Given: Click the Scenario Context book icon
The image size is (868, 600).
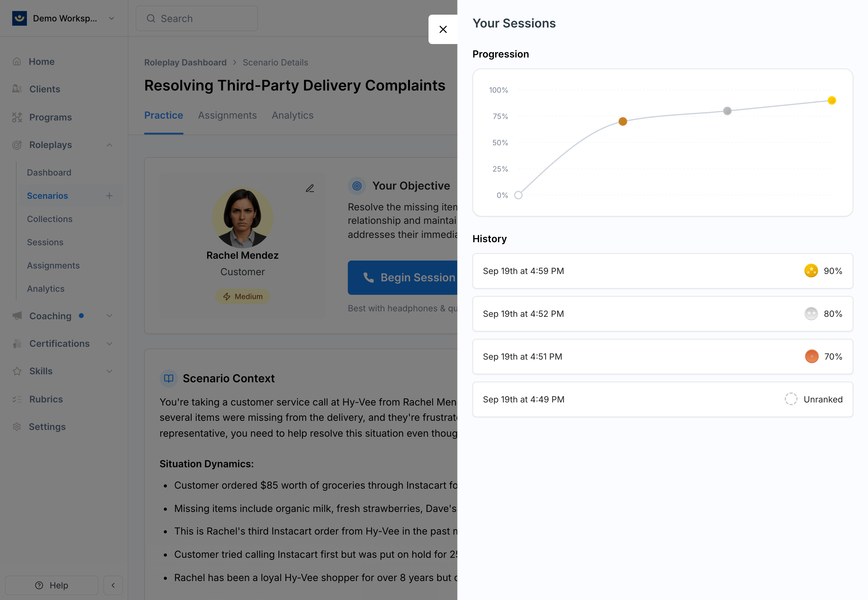Looking at the screenshot, I should 169,379.
